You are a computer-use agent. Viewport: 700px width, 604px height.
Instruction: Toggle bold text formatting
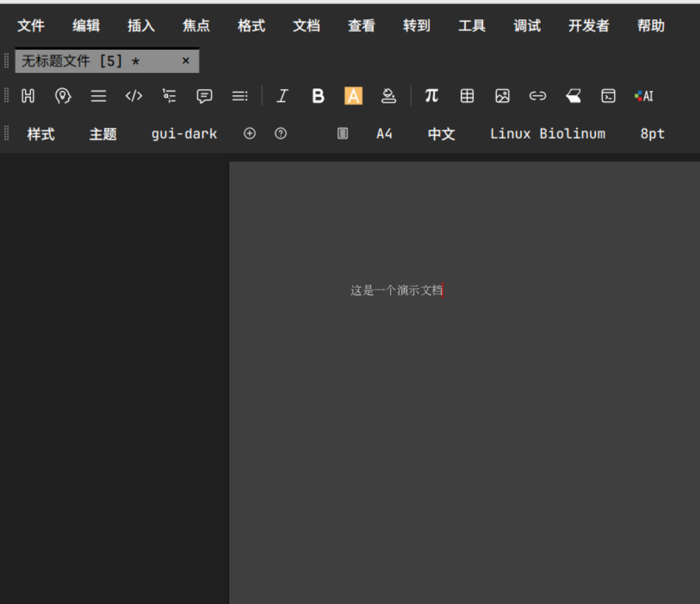(x=318, y=96)
